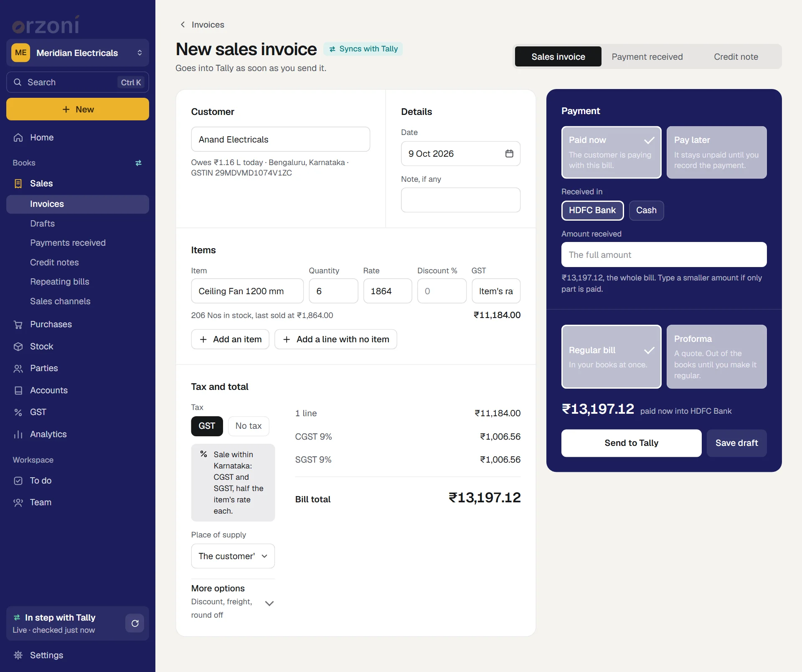The height and width of the screenshot is (672, 802).
Task: Click the search magnifier icon
Action: (x=18, y=82)
